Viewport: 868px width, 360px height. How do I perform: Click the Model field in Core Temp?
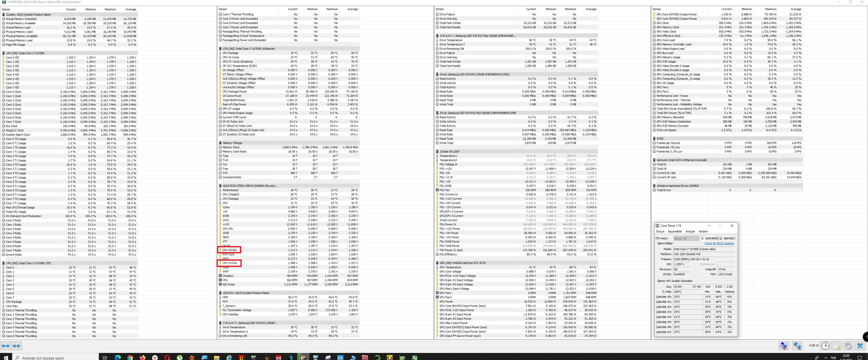703,249
